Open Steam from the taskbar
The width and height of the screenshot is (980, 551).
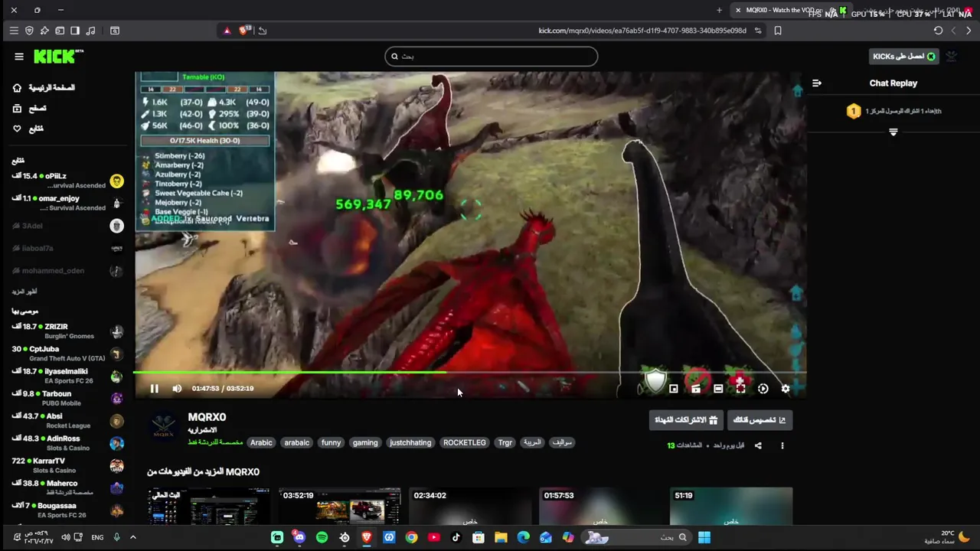click(345, 537)
